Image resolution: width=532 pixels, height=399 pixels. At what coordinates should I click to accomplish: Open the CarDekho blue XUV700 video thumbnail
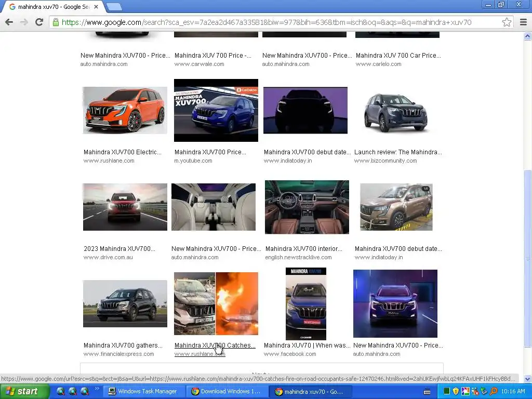click(x=216, y=110)
